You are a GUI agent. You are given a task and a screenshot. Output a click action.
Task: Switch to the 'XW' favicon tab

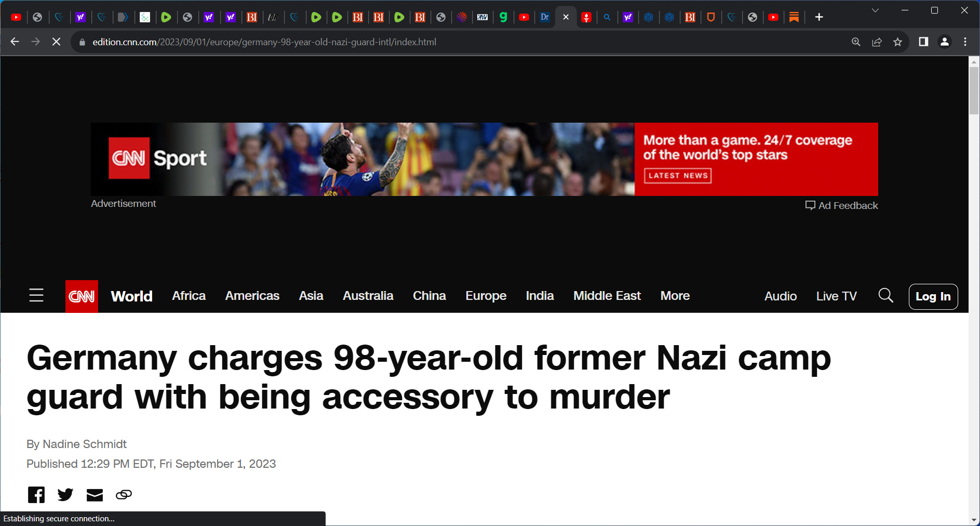click(482, 17)
